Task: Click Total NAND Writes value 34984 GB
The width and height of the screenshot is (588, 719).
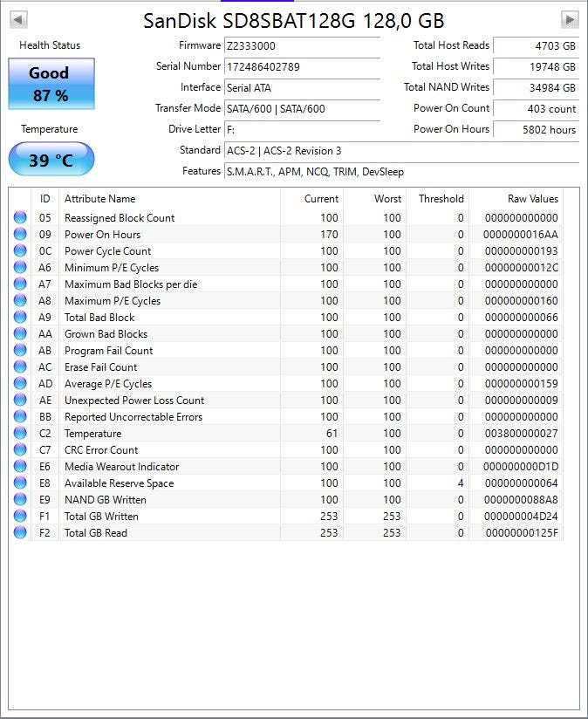Action: pyautogui.click(x=536, y=87)
